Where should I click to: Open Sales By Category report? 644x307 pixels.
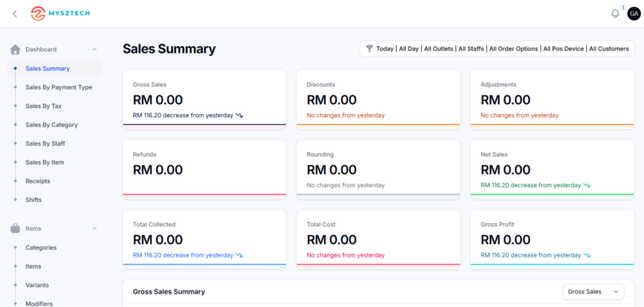point(51,125)
